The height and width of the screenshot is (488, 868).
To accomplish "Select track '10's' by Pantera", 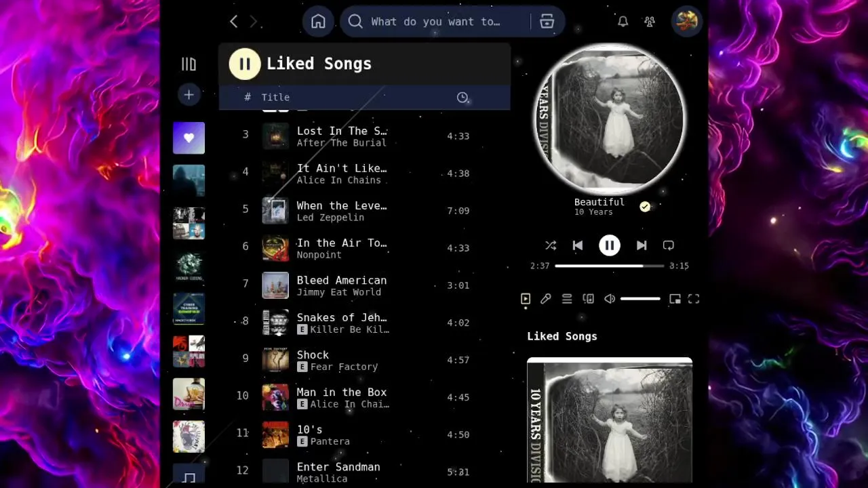I will (x=309, y=429).
